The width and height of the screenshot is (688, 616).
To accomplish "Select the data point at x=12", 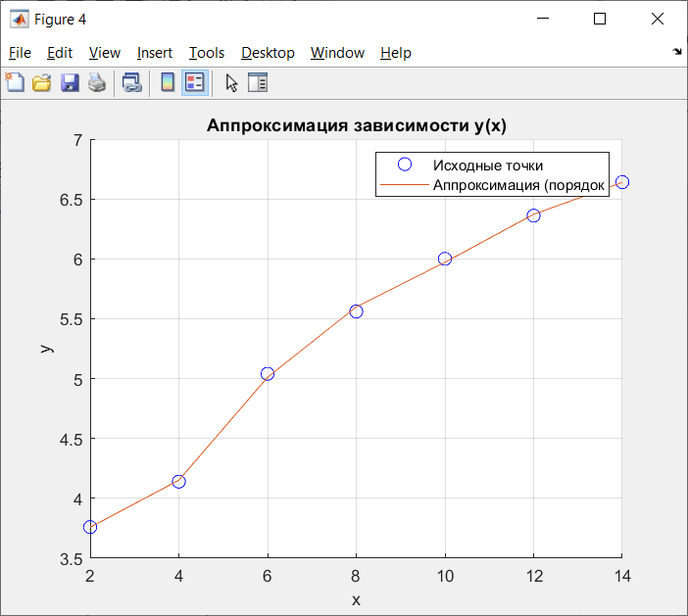I will (533, 215).
